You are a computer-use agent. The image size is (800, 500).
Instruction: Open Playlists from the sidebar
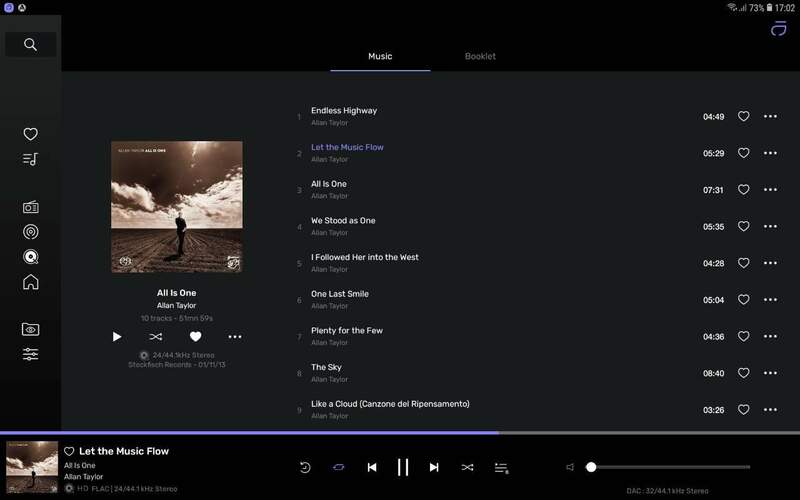click(x=30, y=159)
